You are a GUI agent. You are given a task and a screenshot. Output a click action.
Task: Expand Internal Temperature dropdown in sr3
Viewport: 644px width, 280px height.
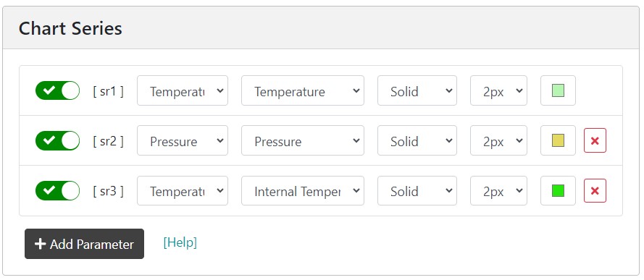(303, 190)
